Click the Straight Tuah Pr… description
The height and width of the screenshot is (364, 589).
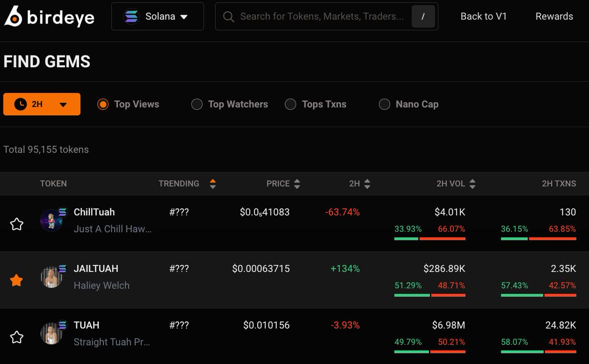pos(111,342)
